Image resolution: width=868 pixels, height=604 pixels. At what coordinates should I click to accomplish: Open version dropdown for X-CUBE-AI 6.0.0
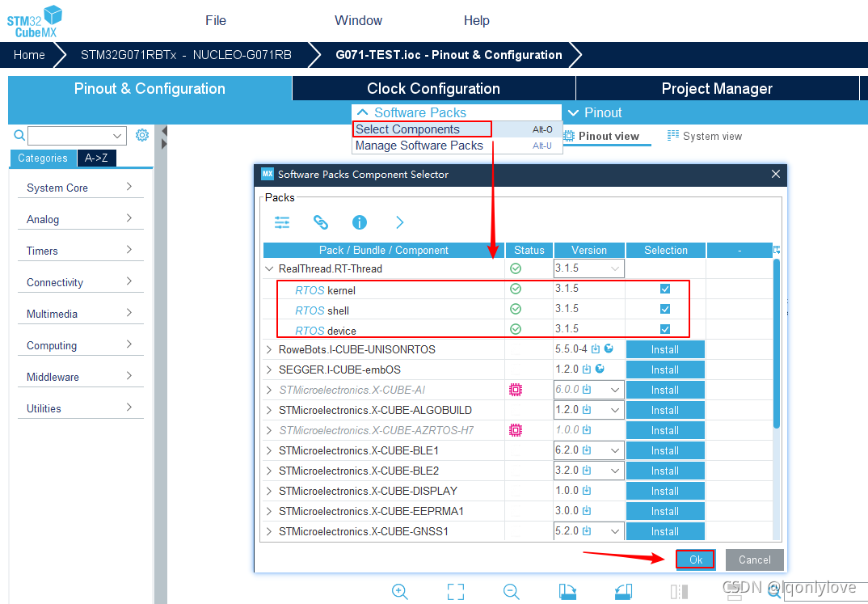[614, 390]
